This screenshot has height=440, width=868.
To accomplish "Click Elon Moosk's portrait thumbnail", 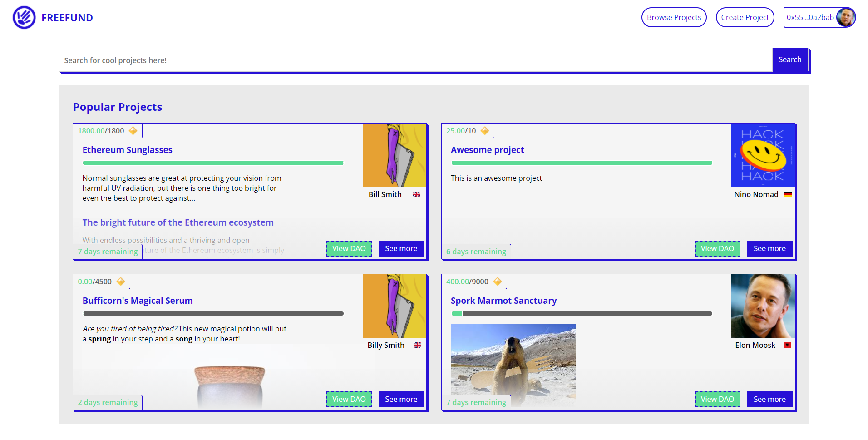I will point(763,306).
